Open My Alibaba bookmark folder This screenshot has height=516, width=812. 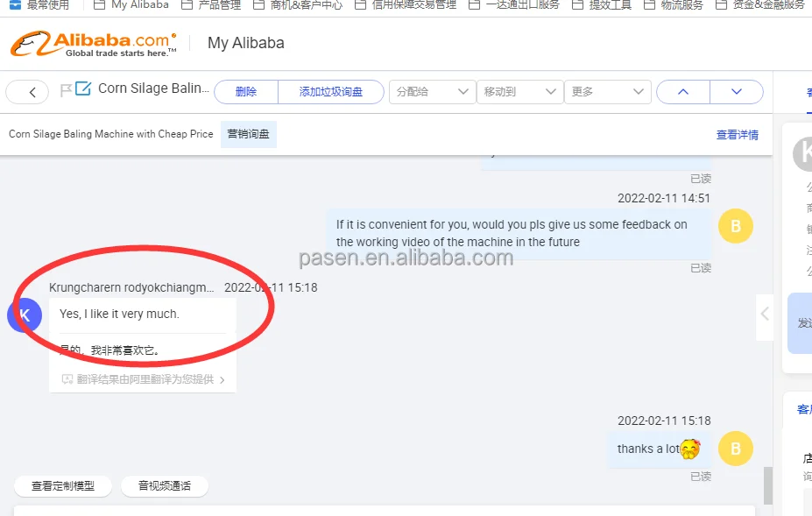coord(131,5)
